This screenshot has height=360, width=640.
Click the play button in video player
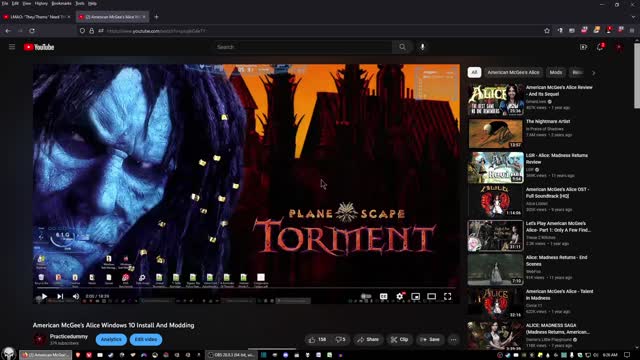(x=44, y=296)
